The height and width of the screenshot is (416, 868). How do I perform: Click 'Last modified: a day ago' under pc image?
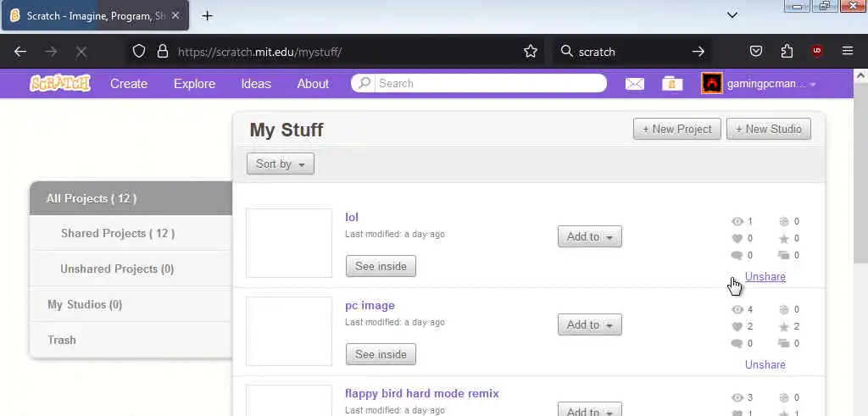pyautogui.click(x=395, y=322)
